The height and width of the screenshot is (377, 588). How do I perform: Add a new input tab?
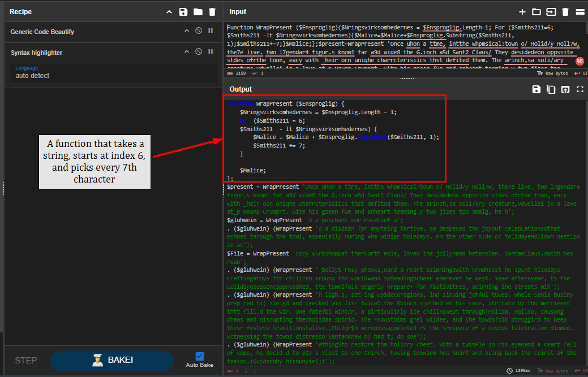point(522,12)
